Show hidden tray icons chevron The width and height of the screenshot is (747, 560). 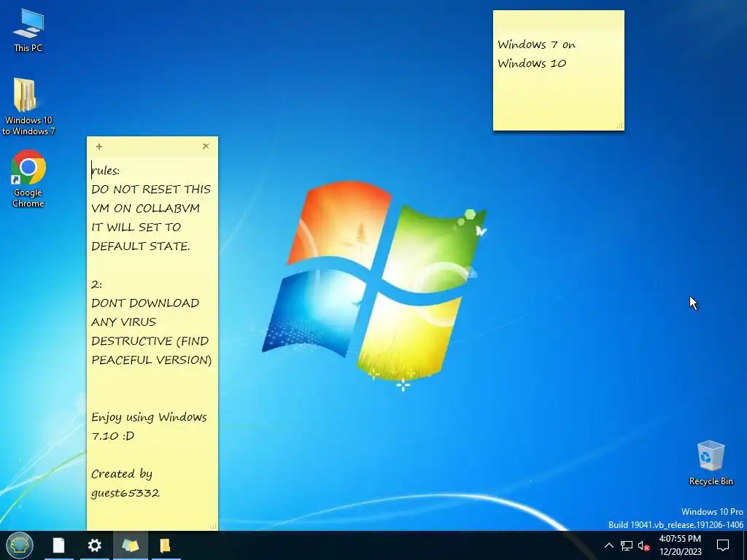tap(609, 545)
